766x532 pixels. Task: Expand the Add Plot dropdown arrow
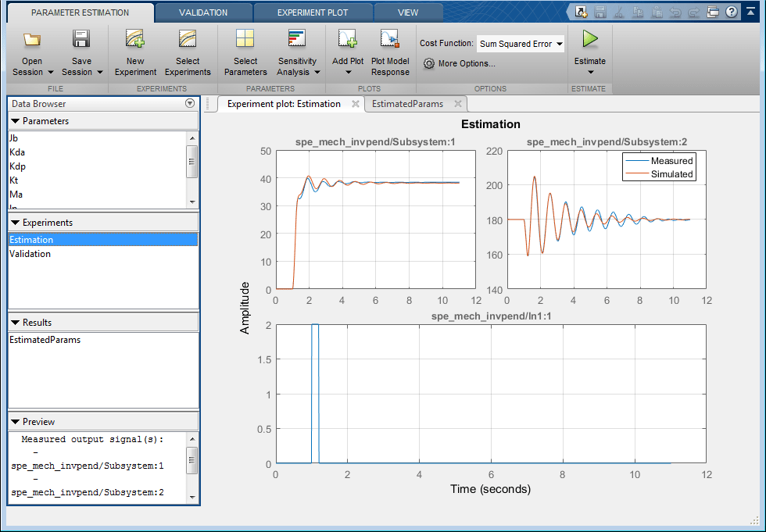(349, 73)
